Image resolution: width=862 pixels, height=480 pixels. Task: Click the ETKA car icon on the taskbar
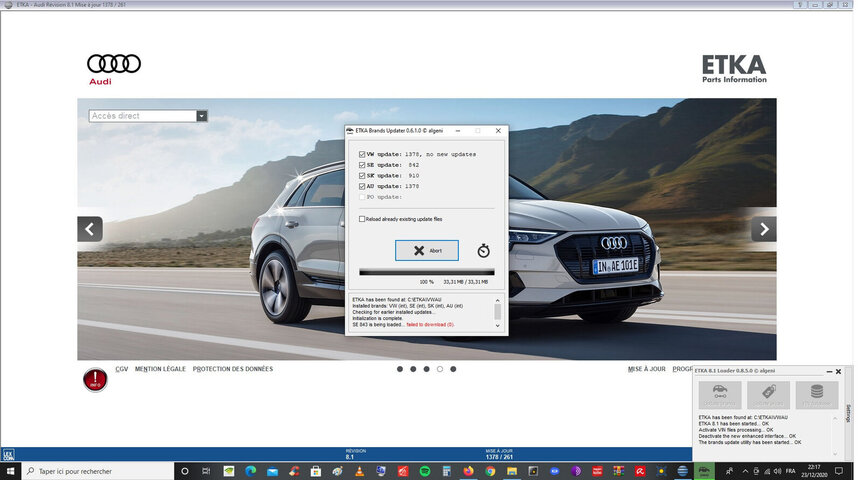(x=704, y=471)
